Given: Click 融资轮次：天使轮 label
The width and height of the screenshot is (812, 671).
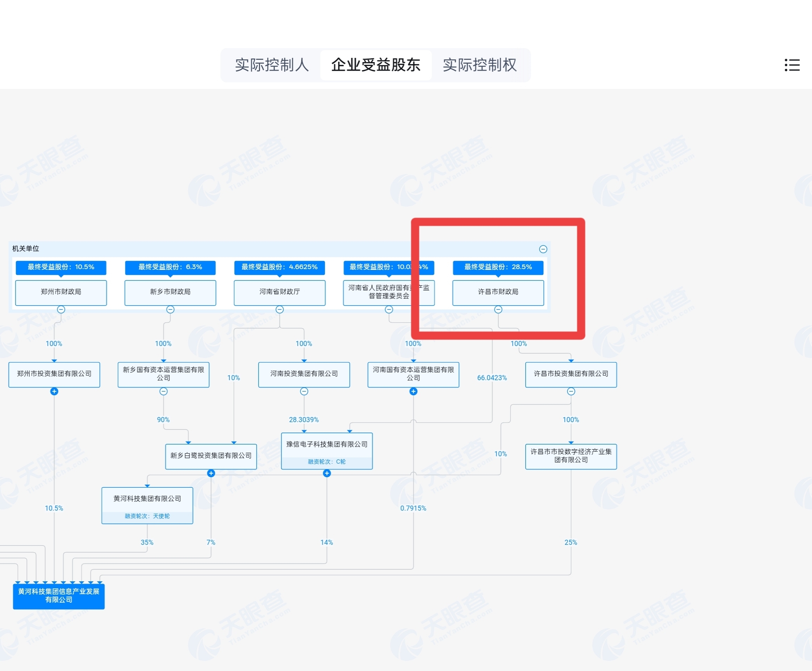Looking at the screenshot, I should 147,516.
